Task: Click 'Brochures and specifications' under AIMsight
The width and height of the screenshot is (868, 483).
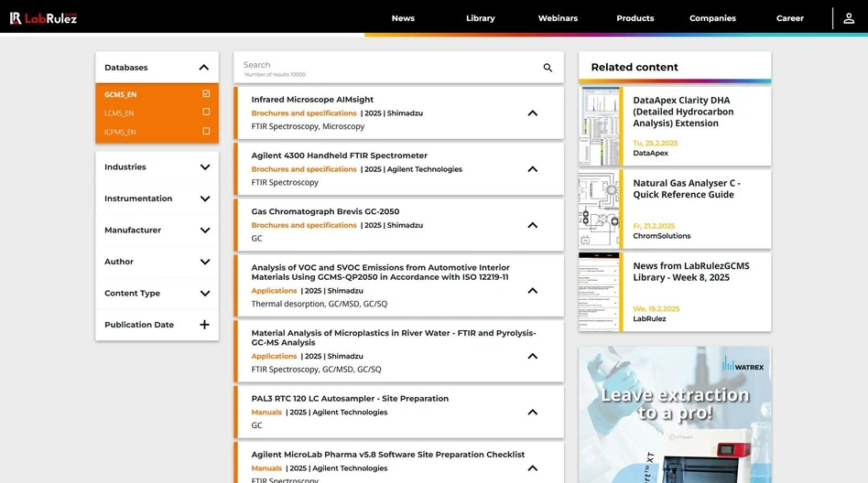Action: pyautogui.click(x=304, y=113)
